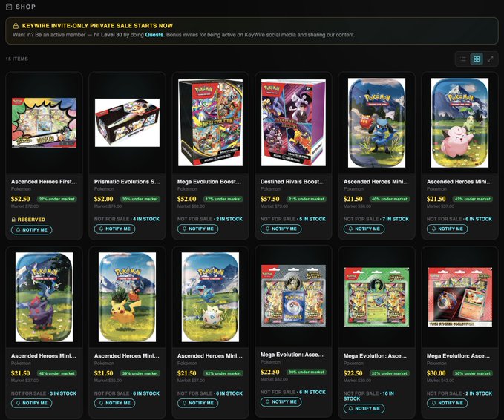Screen dimensions: 504x420
Task: Click the title 'Destined Rivals Boost...'
Action: [x=292, y=182]
